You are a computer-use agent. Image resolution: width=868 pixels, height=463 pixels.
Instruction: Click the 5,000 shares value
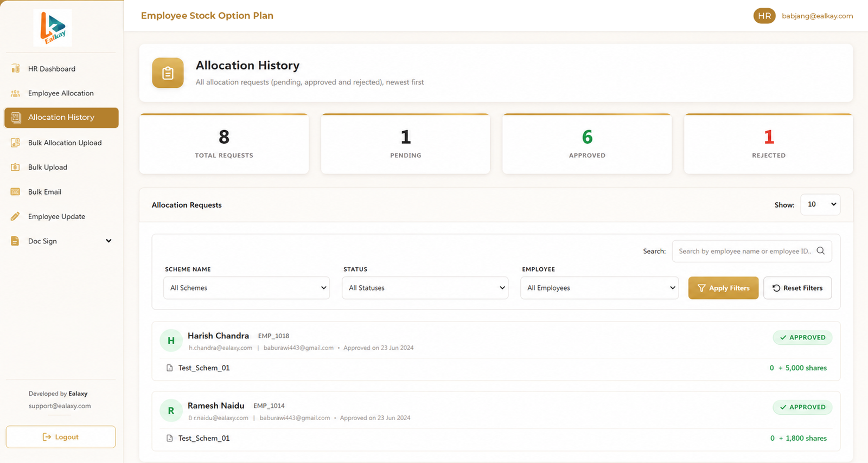806,368
